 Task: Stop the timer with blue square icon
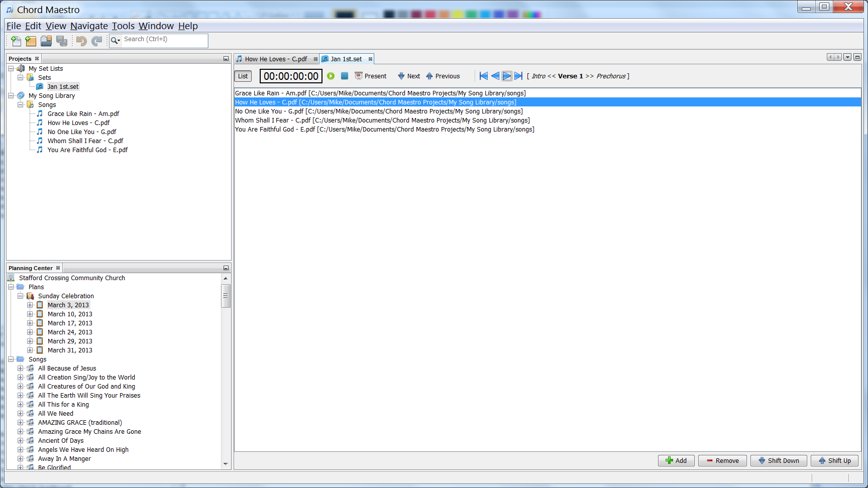[x=345, y=76]
